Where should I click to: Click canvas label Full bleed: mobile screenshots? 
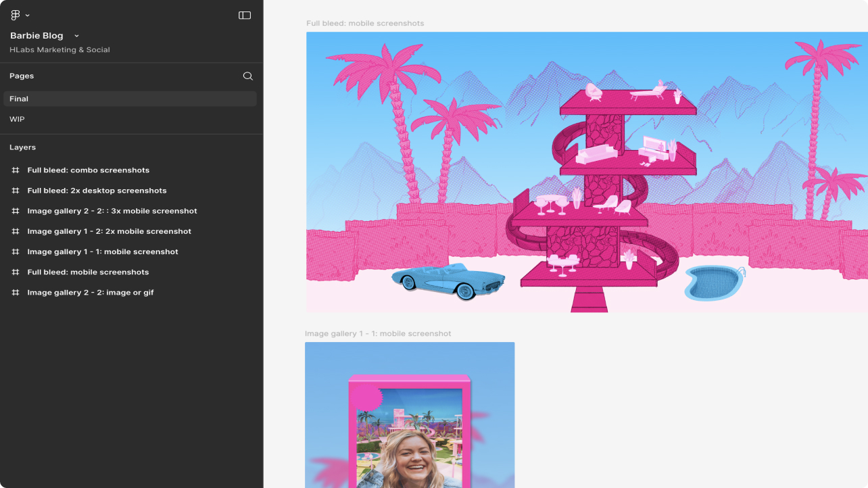(365, 24)
